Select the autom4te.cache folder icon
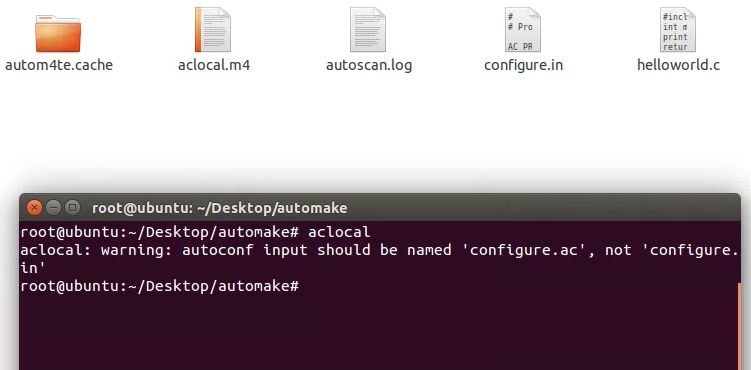This screenshot has width=751, height=370. click(58, 33)
